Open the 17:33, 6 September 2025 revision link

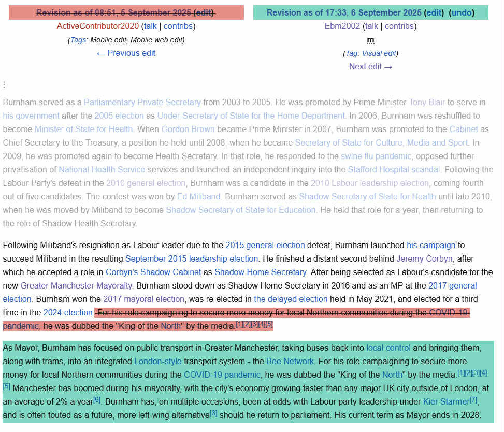click(344, 12)
